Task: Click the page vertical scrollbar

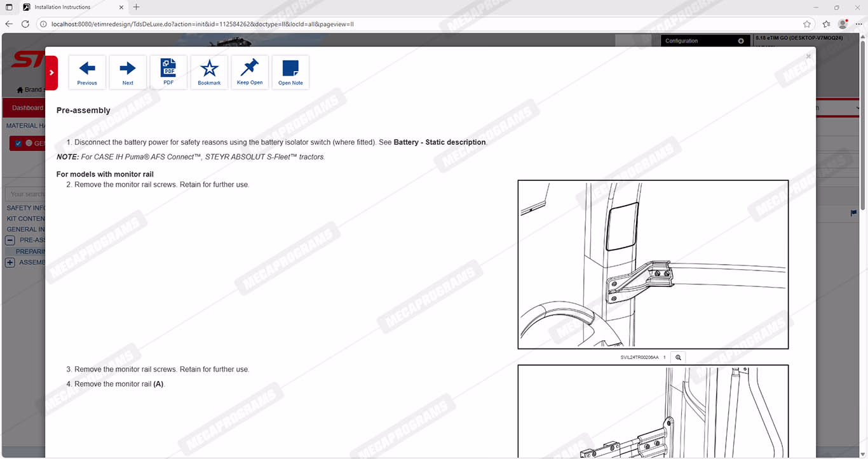Action: tap(863, 127)
